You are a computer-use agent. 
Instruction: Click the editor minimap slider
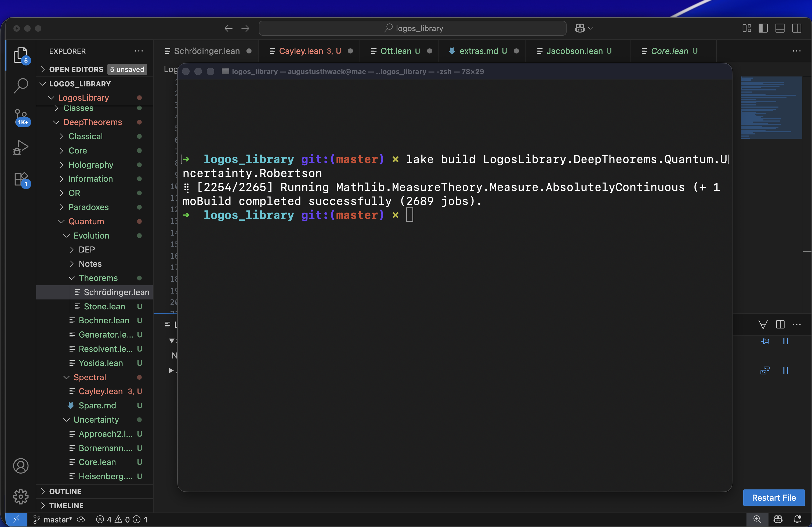[771, 108]
